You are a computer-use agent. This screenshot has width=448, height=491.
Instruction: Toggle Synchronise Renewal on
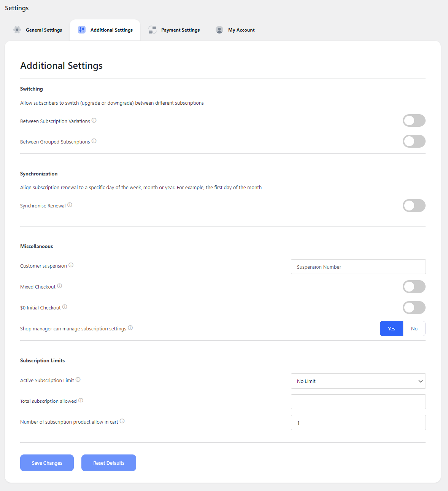click(x=414, y=206)
